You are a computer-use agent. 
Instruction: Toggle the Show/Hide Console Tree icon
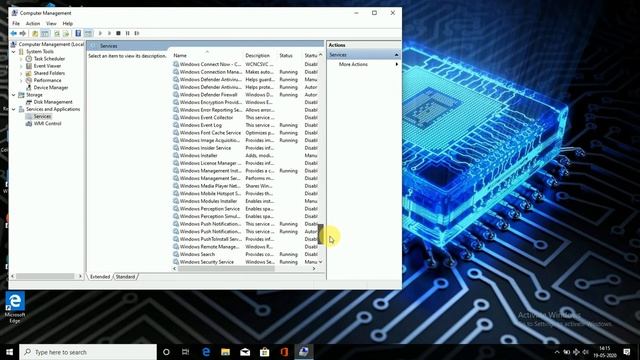pyautogui.click(x=45, y=33)
